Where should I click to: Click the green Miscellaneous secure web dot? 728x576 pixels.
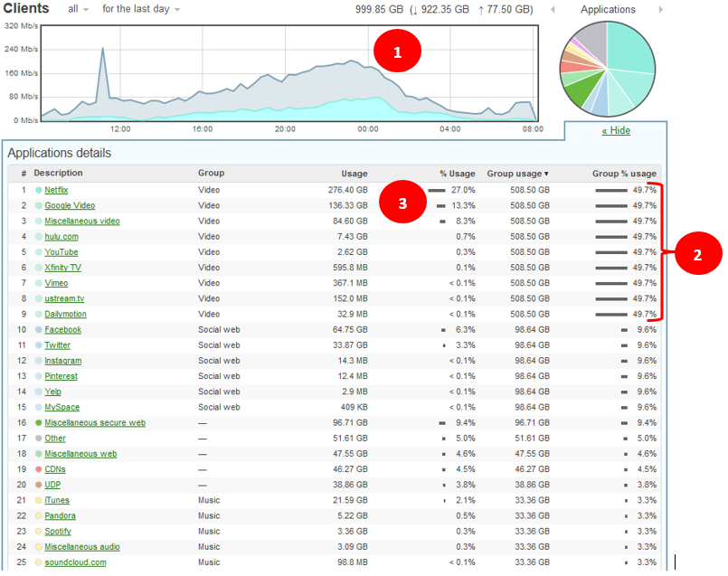[39, 423]
